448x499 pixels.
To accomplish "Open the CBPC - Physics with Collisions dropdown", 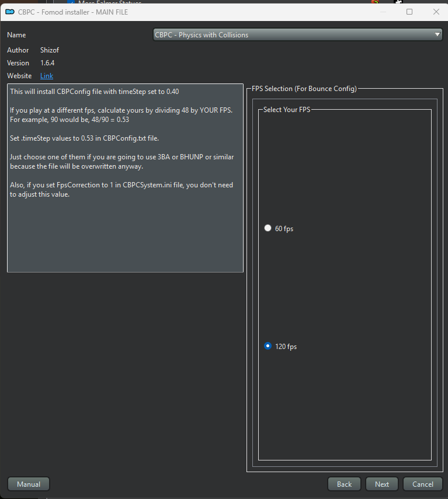I will pyautogui.click(x=297, y=34).
